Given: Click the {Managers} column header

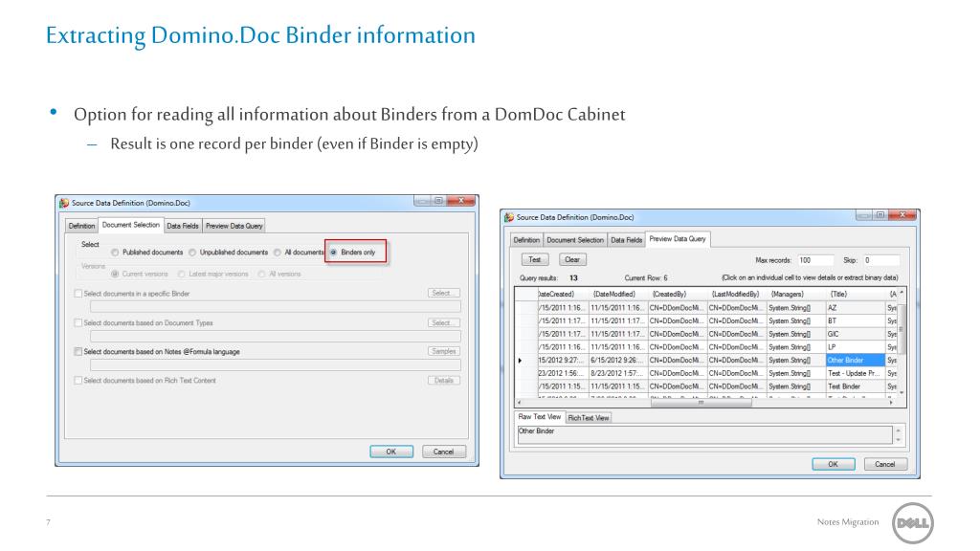Looking at the screenshot, I should tap(796, 295).
